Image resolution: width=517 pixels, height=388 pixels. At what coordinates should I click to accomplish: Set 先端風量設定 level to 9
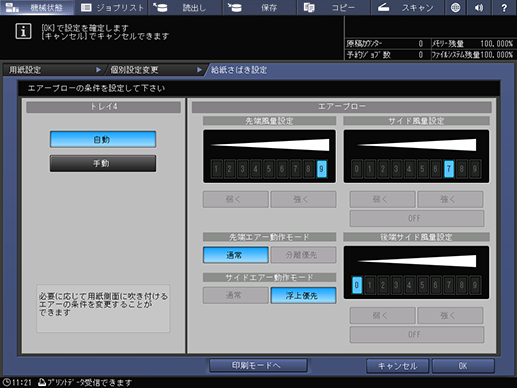(321, 169)
